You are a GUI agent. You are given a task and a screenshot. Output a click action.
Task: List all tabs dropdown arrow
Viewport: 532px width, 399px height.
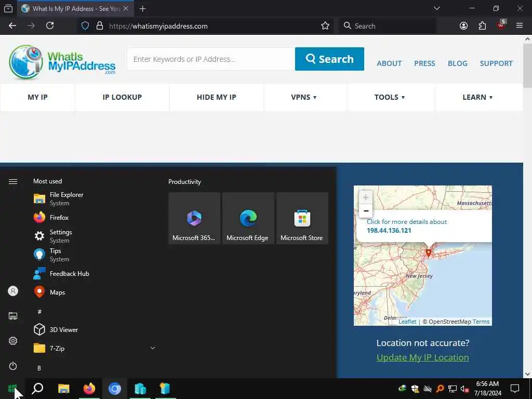[437, 8]
